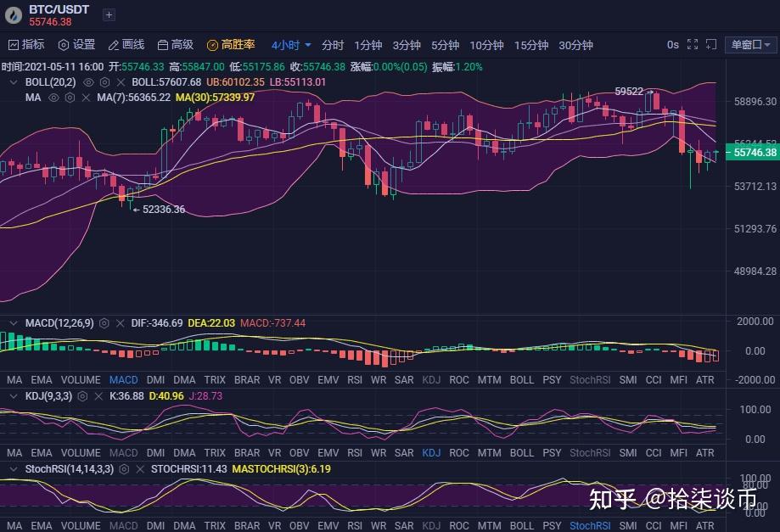Select the RSI indicator in MACD panel

(x=355, y=380)
